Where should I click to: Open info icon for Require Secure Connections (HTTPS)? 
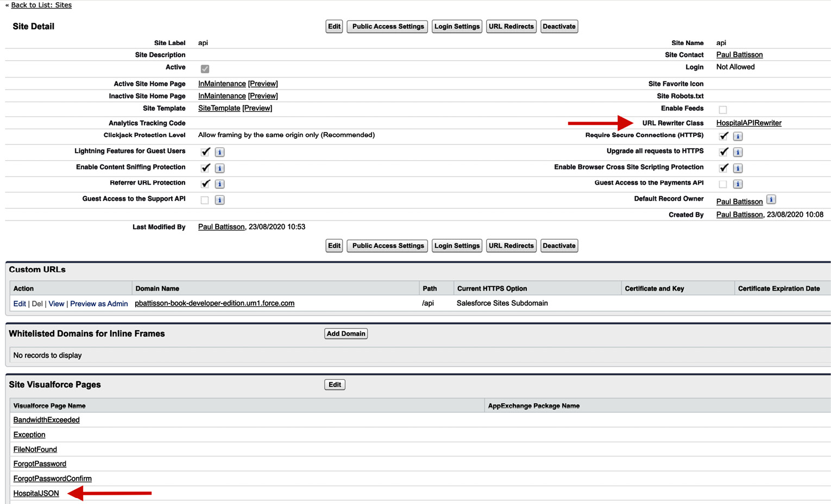point(738,136)
